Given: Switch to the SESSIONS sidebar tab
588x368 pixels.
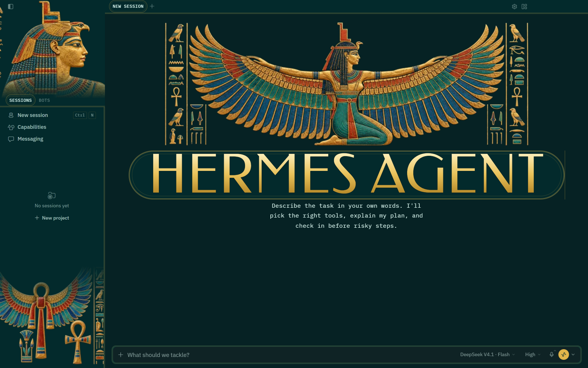Looking at the screenshot, I should pyautogui.click(x=20, y=100).
